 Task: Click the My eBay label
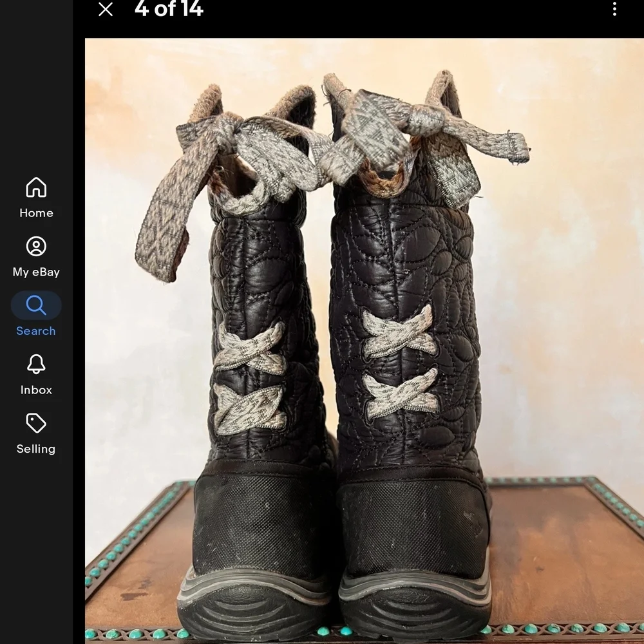[x=36, y=272]
